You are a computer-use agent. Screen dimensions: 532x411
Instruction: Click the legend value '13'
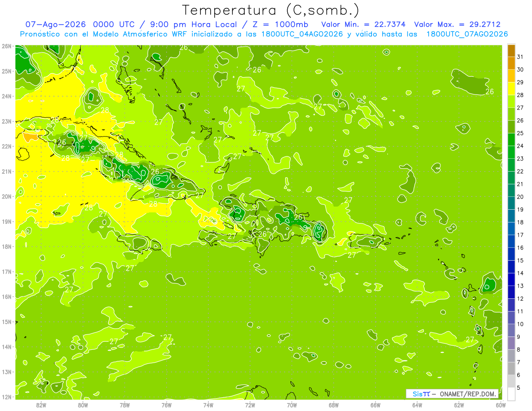click(520, 286)
